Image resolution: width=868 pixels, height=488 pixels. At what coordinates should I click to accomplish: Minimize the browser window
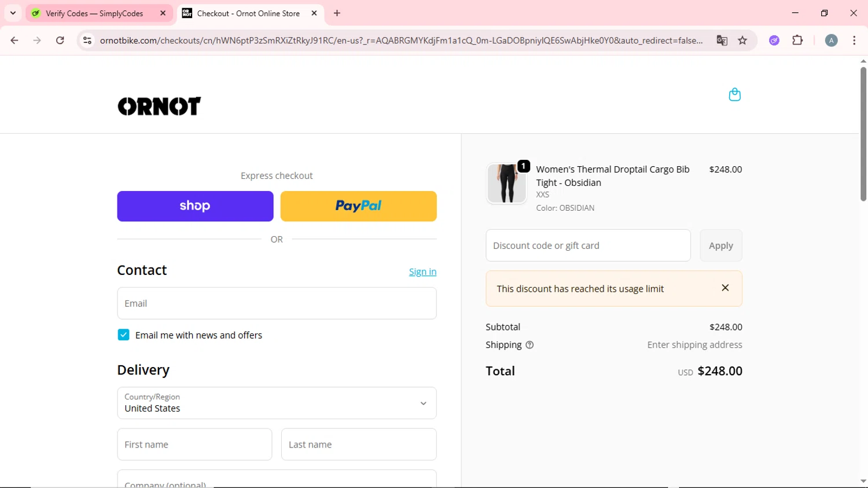pyautogui.click(x=795, y=13)
